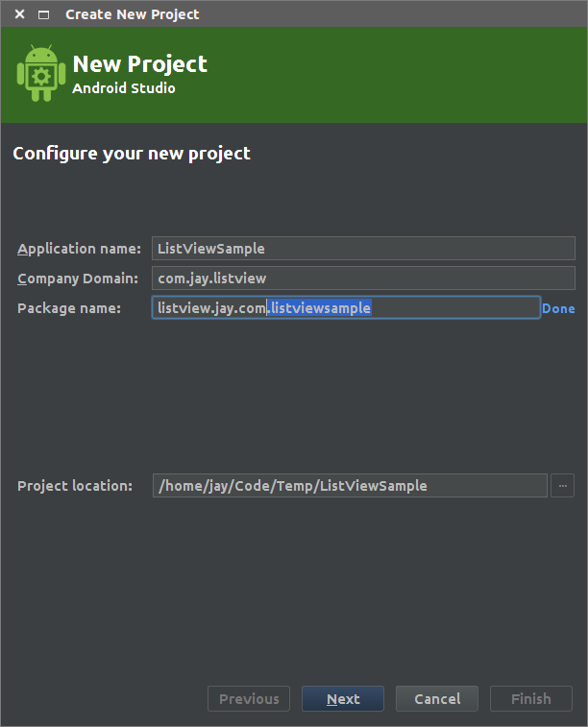Select the Project location path field
Screen dimensions: 588x727
click(349, 485)
